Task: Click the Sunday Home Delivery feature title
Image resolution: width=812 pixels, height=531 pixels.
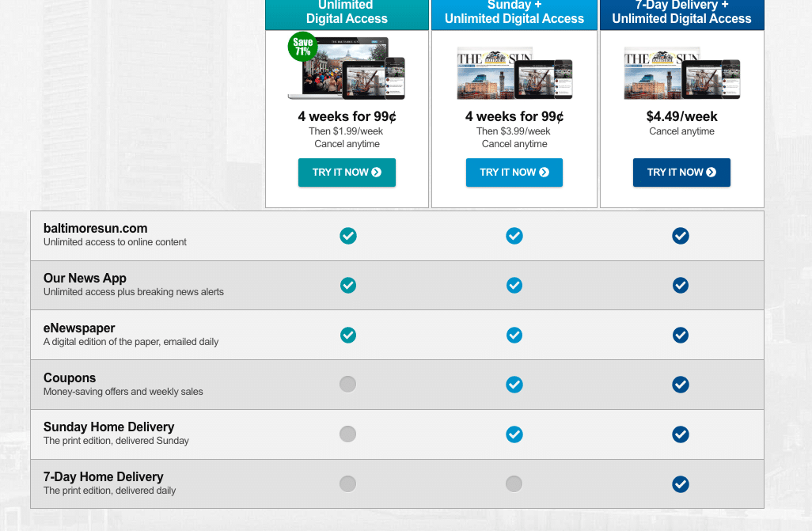Action: pos(108,427)
